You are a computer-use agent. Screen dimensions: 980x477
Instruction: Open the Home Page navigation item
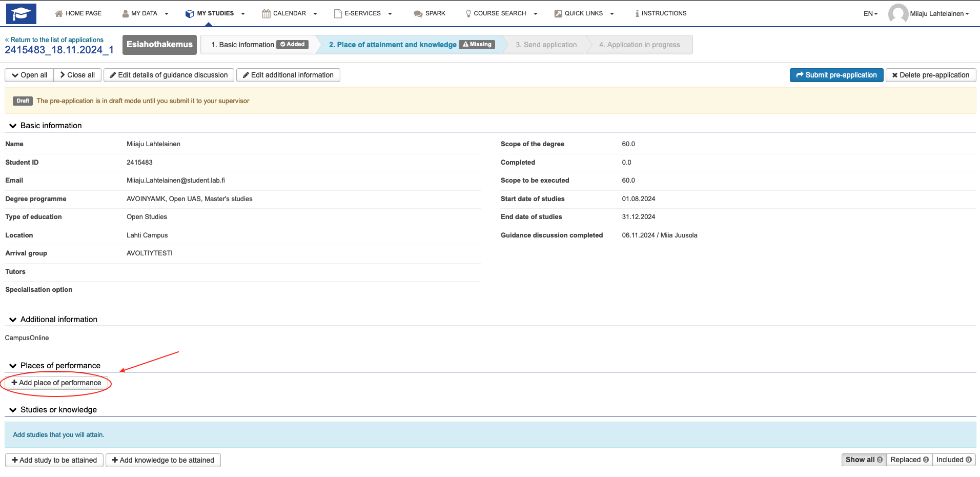coord(78,13)
